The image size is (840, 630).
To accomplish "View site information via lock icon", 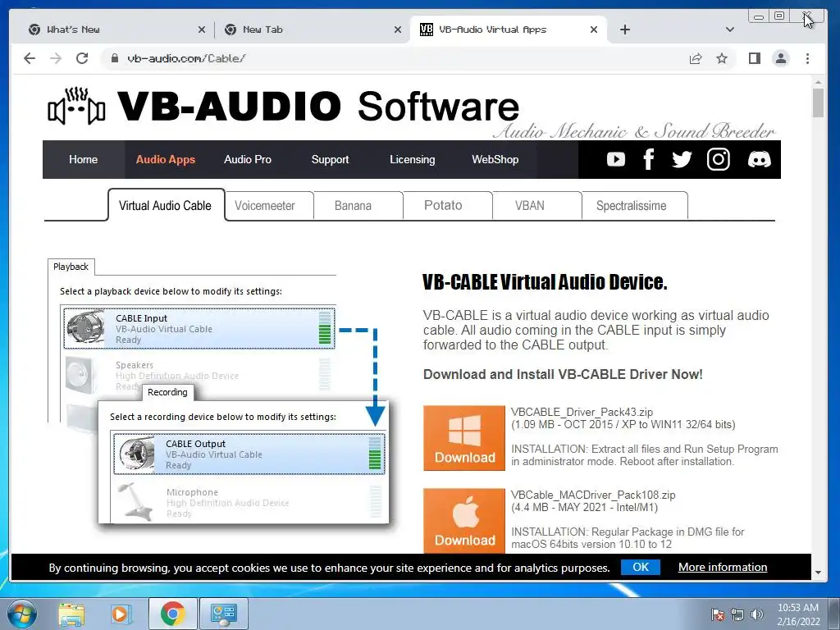I will click(114, 58).
